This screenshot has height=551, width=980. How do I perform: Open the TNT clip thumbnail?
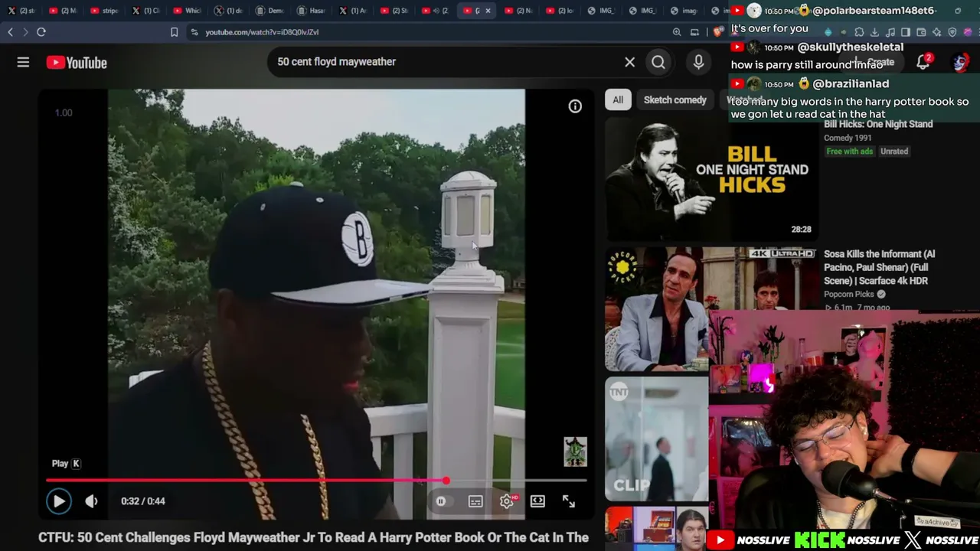pos(657,439)
